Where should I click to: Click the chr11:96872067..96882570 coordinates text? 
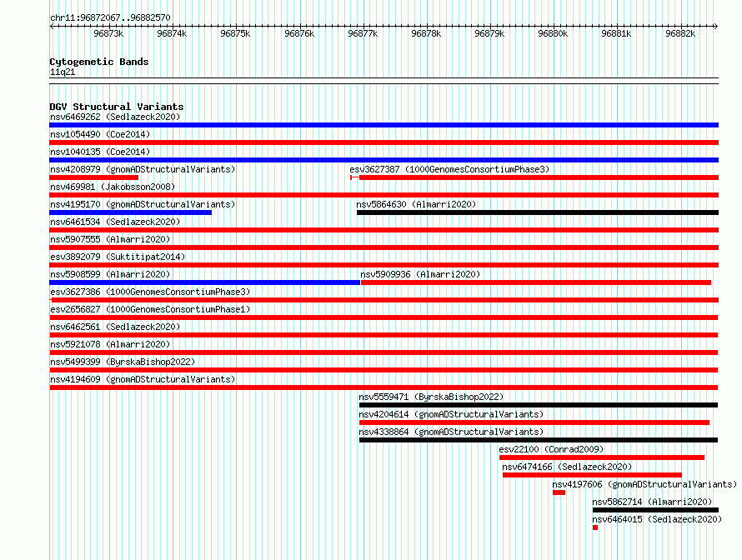110,17
